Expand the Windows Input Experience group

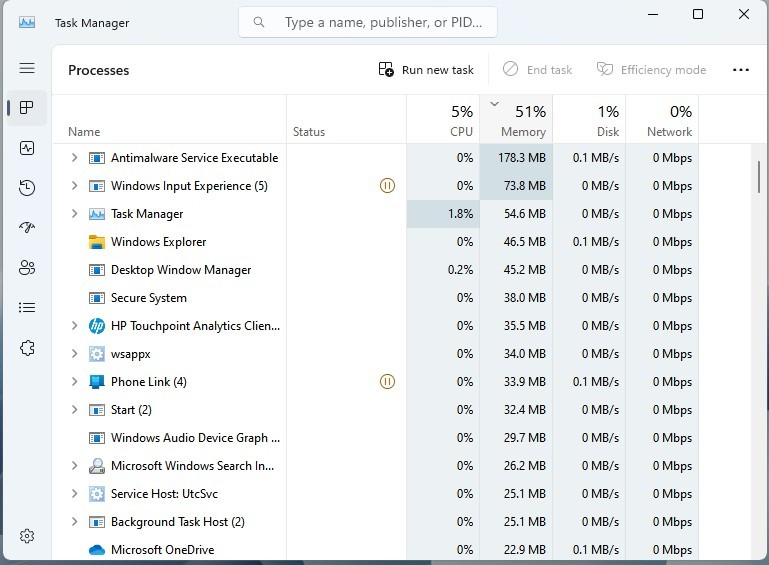[x=75, y=185]
